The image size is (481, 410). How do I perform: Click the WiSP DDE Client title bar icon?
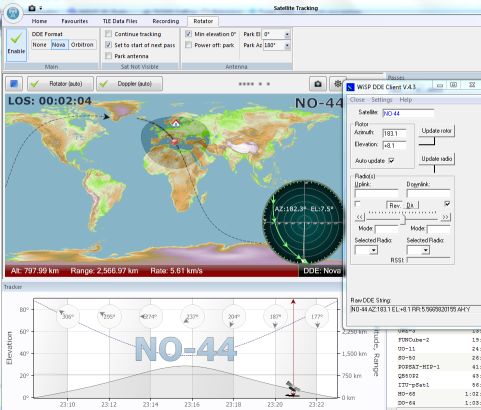tap(350, 87)
